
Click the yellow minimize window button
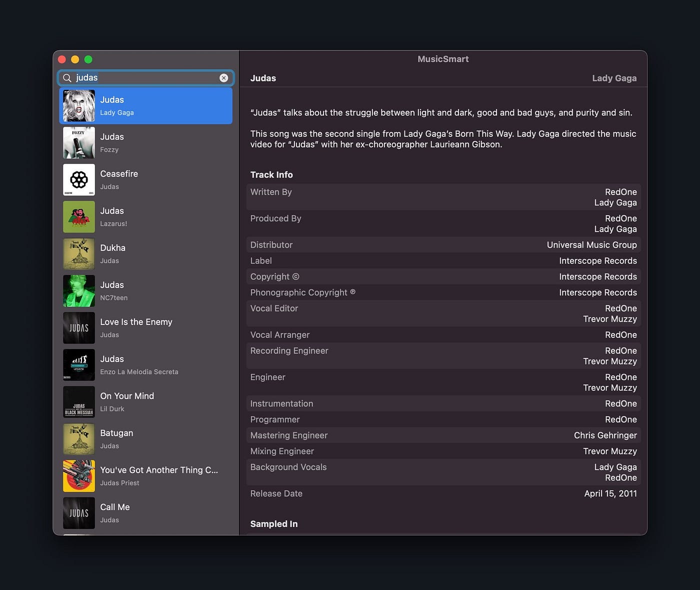(x=75, y=59)
